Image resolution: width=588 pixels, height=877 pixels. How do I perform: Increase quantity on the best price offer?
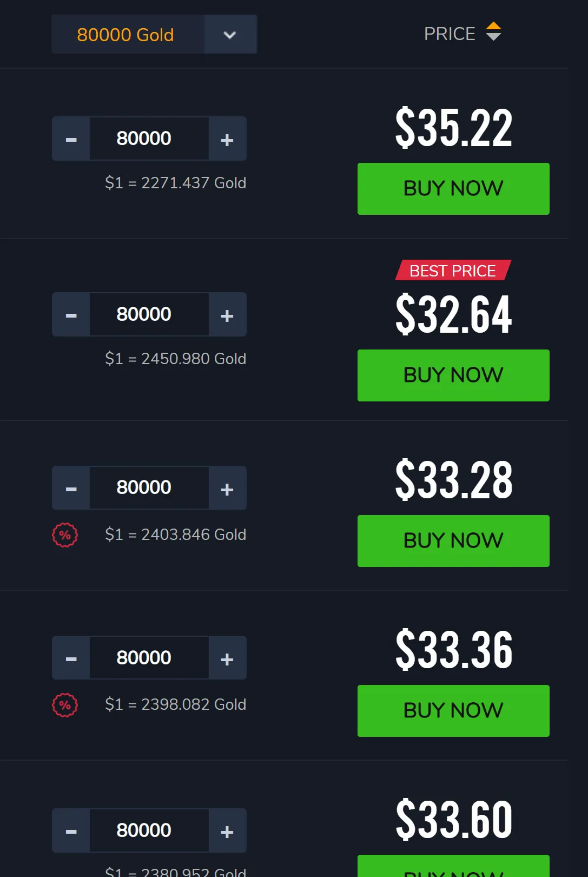point(227,315)
